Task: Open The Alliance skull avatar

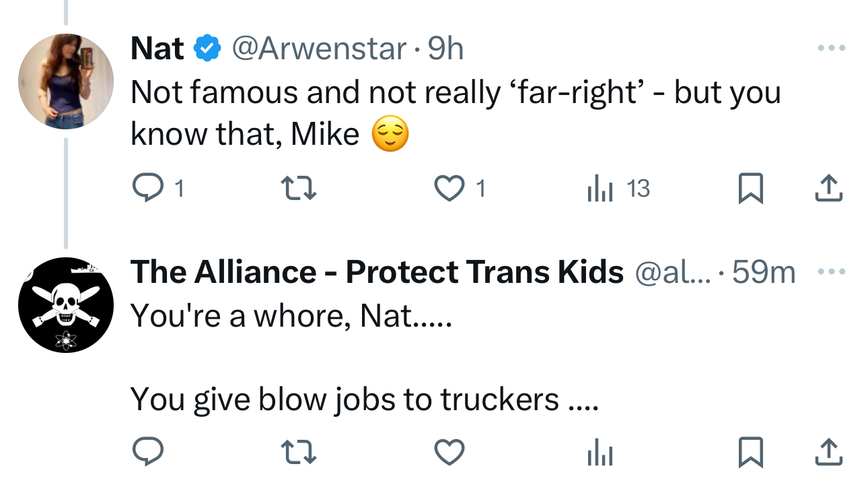Action: 65,305
